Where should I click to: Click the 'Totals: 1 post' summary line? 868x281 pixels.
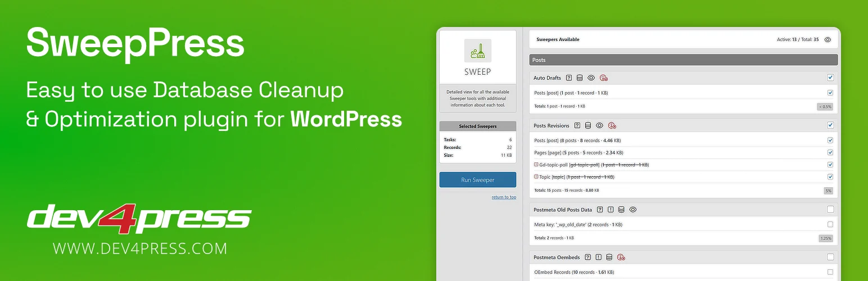tap(559, 106)
